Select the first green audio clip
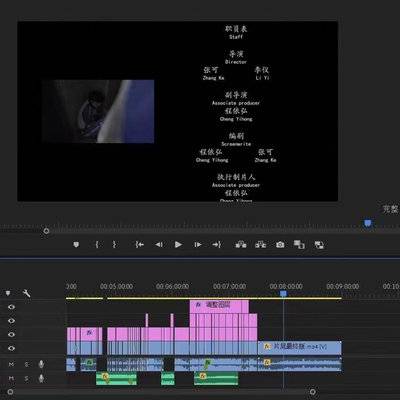Image resolution: width=400 pixels, height=400 pixels. [x=116, y=379]
